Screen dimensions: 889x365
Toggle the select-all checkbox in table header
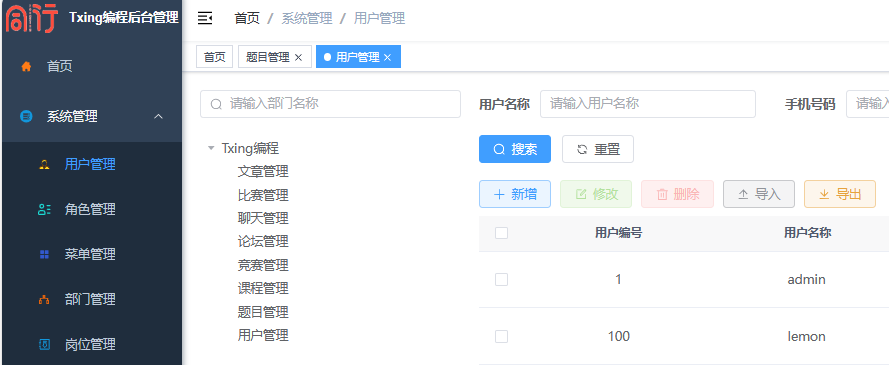pyautogui.click(x=501, y=233)
